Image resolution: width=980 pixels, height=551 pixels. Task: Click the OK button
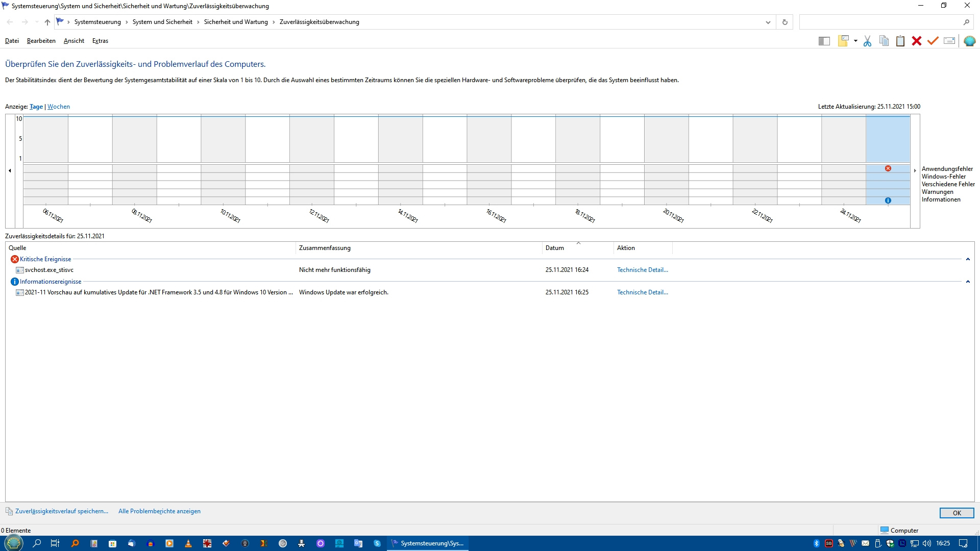click(x=957, y=513)
